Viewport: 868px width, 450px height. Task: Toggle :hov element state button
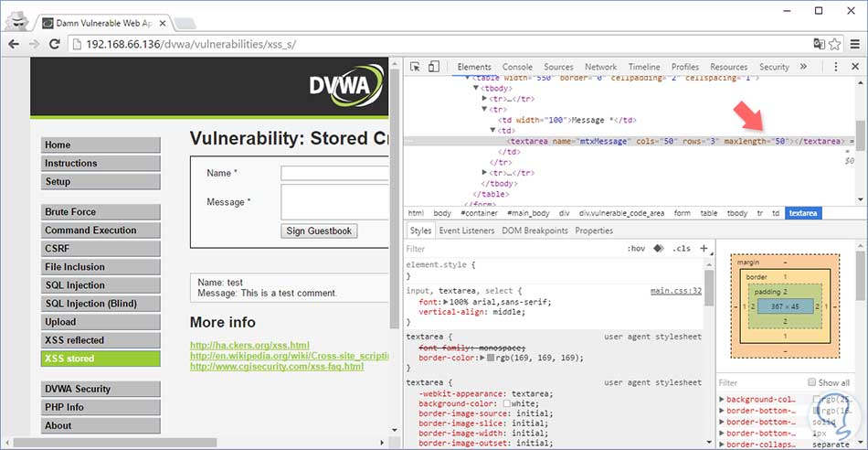click(x=636, y=249)
